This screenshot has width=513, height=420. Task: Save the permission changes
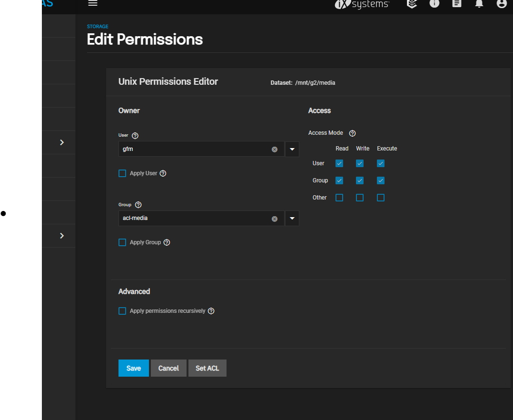click(133, 368)
